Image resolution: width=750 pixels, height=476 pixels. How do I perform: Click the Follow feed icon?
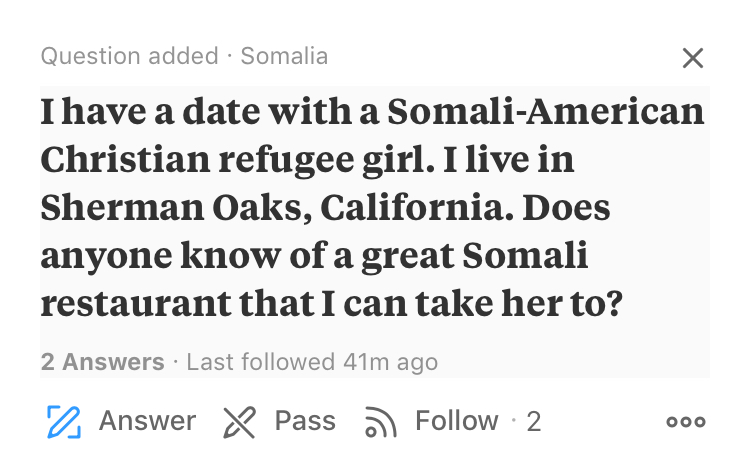(379, 422)
